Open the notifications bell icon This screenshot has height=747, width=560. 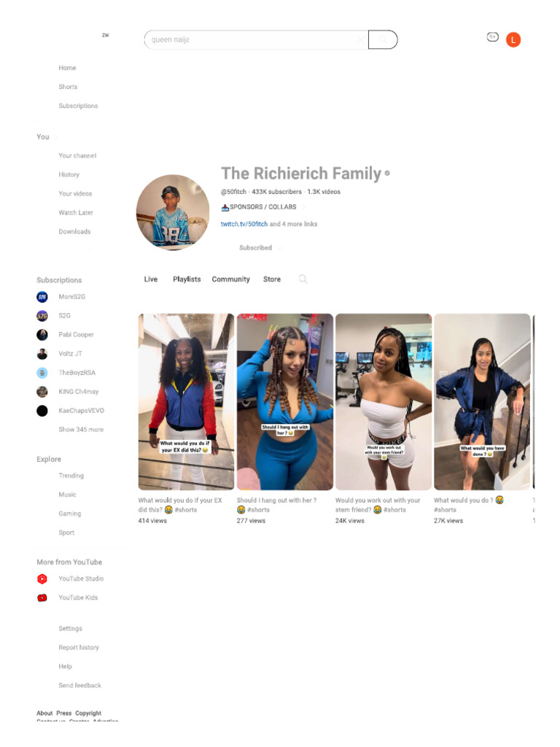coord(492,36)
